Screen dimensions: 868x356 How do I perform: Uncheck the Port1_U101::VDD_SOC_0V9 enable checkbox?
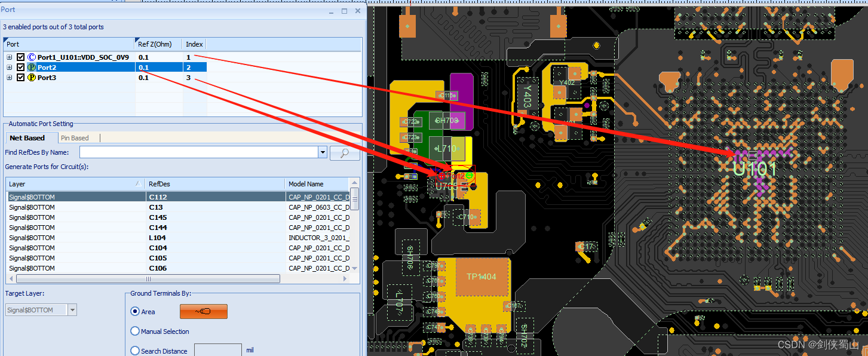click(x=21, y=57)
